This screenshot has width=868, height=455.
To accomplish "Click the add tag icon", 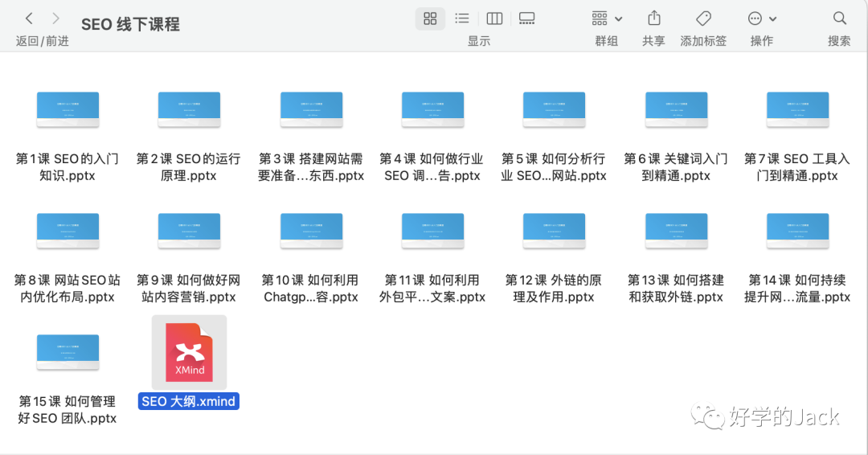I will 703,18.
